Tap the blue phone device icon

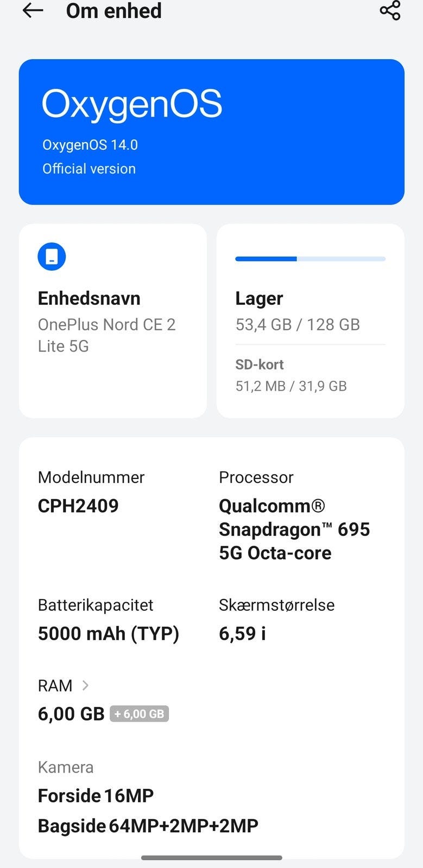[52, 256]
